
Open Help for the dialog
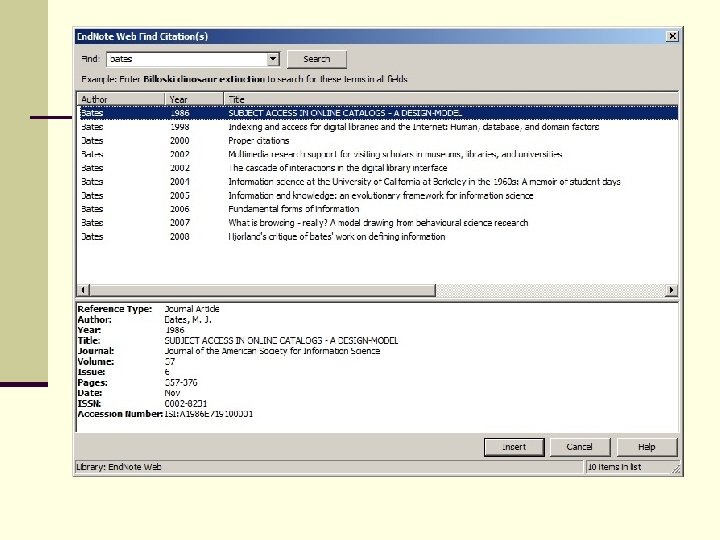point(647,447)
